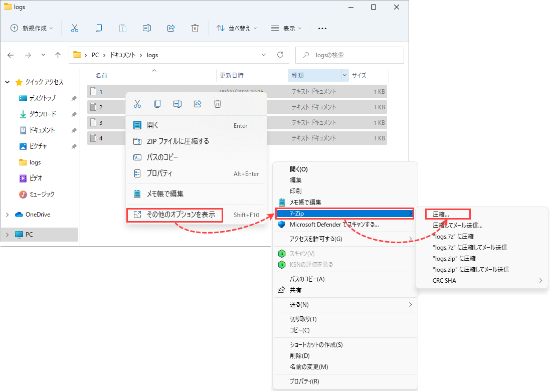This screenshot has width=550, height=392.
Task: Click the Share icon in the toolbar
Action: pyautogui.click(x=171, y=28)
